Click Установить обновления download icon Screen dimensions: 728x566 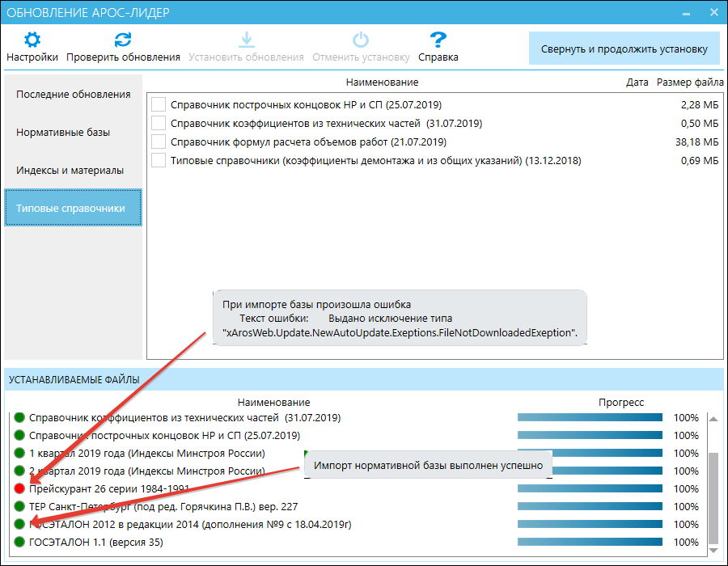pos(246,40)
